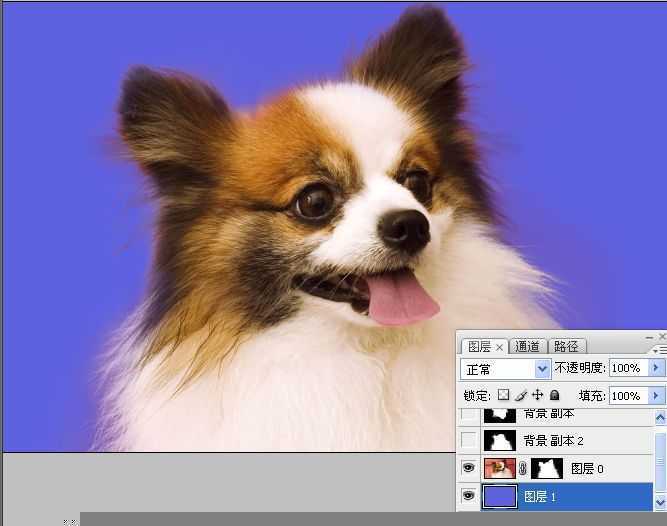Open the 填充 fill slider arrow

(656, 395)
